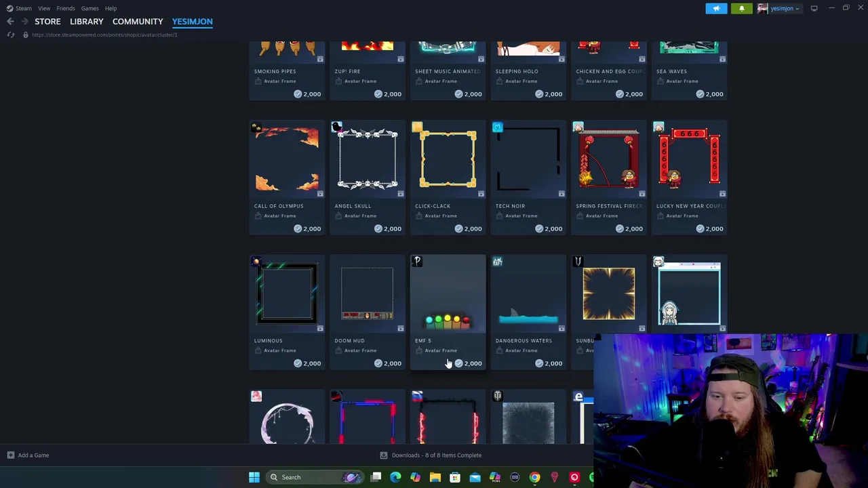
Task: Click the game icon on Tech Noir card
Action: point(498,127)
